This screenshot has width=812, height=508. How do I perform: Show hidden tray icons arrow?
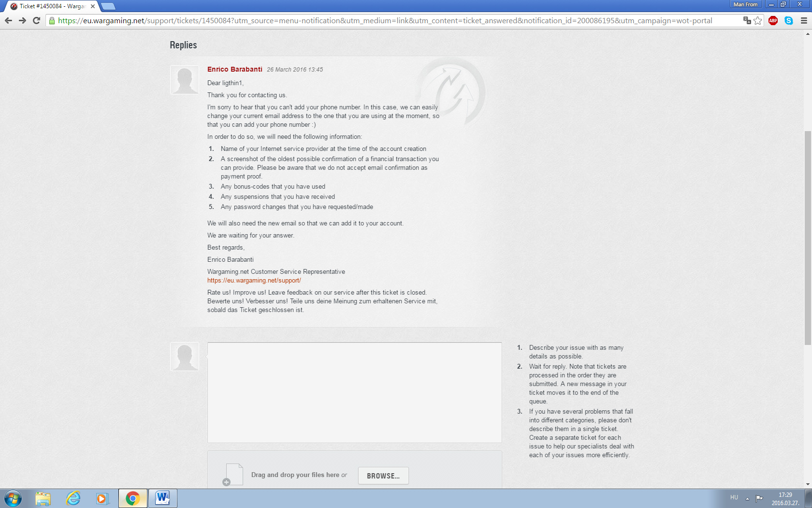click(747, 498)
